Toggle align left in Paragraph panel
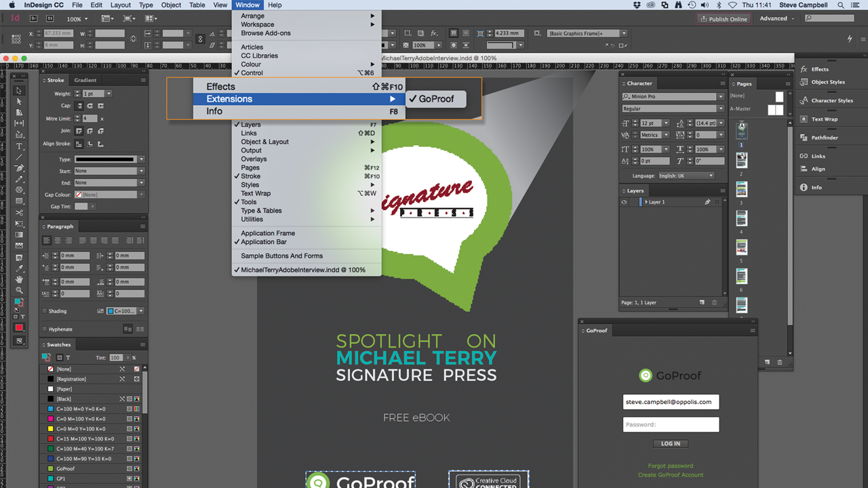 (x=47, y=241)
